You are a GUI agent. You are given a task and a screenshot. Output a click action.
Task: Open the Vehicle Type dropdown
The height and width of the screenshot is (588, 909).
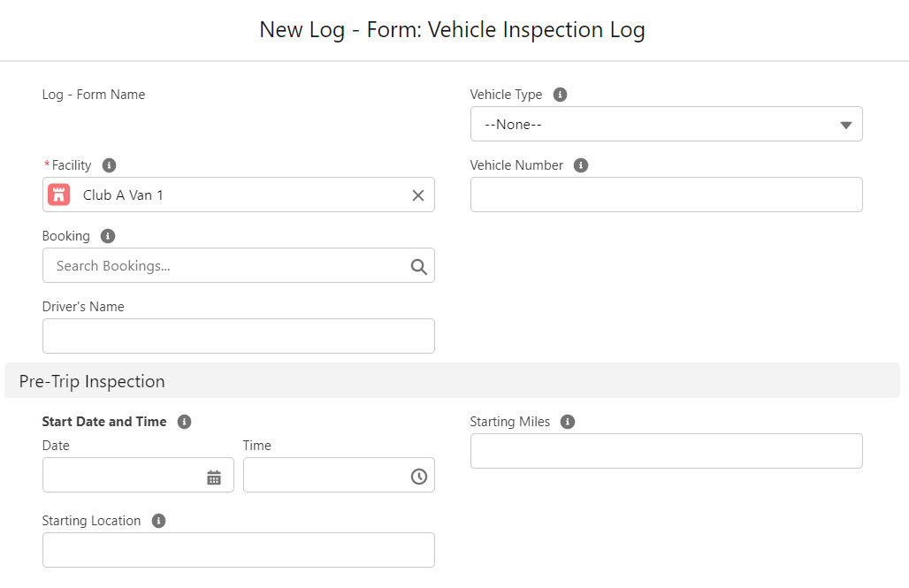(666, 124)
